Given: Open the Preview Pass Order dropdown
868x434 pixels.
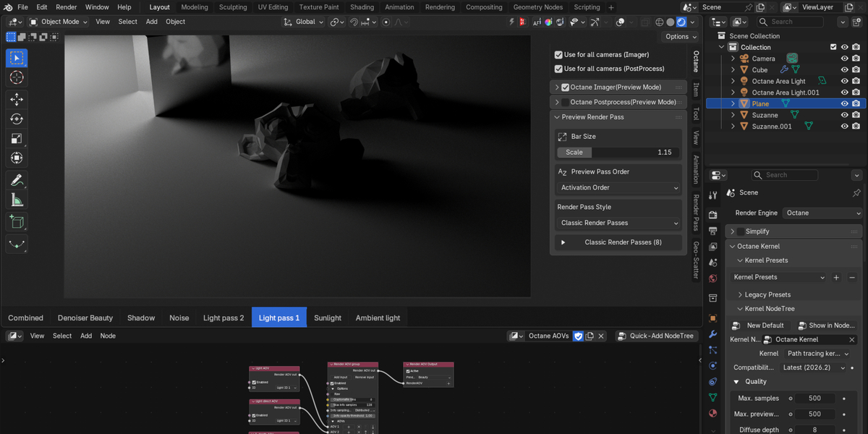Looking at the screenshot, I should coord(619,187).
